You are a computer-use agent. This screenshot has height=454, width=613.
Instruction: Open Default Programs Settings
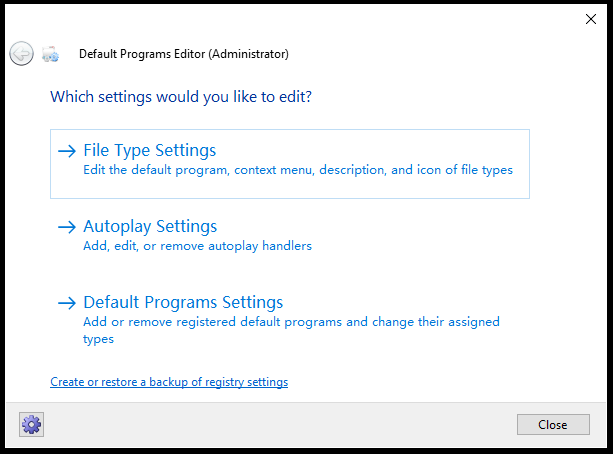click(x=183, y=302)
